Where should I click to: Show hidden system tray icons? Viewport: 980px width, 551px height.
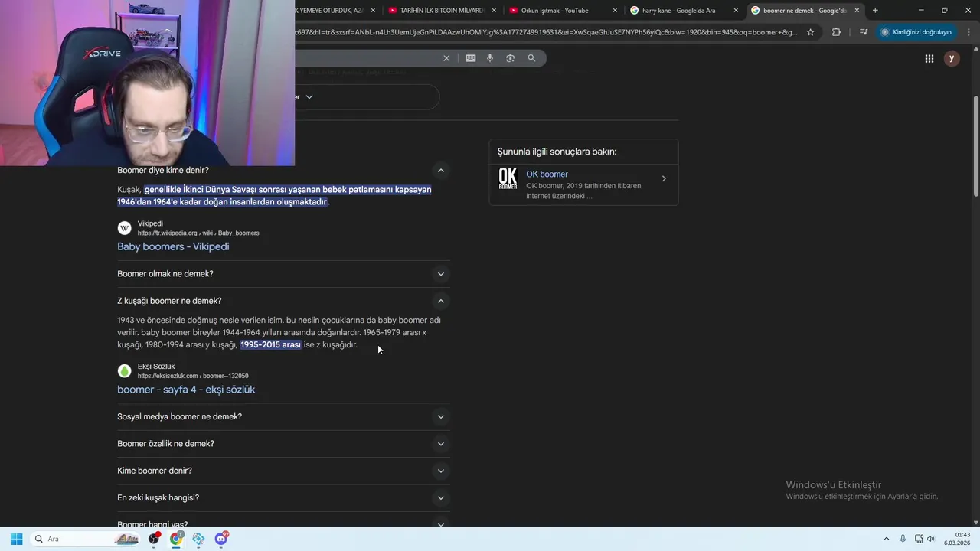887,539
